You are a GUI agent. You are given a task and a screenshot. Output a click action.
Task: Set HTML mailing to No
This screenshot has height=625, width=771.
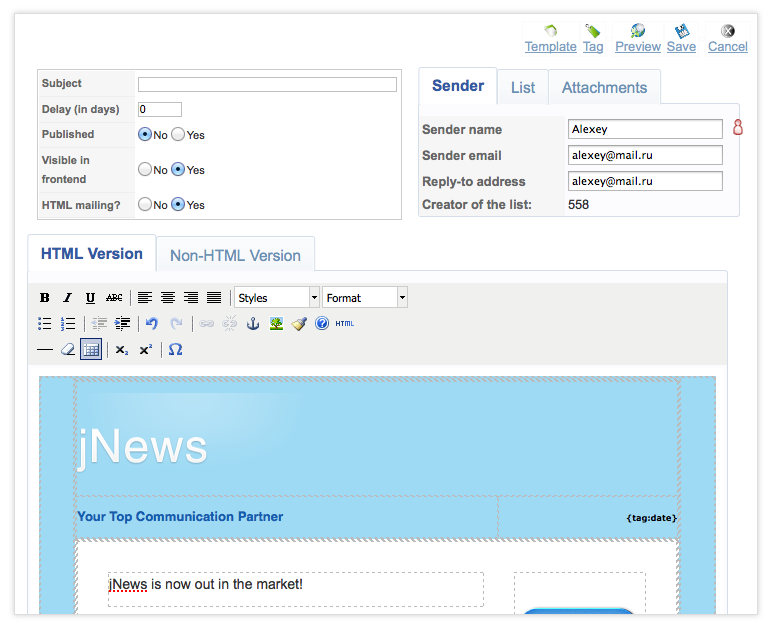(x=145, y=204)
